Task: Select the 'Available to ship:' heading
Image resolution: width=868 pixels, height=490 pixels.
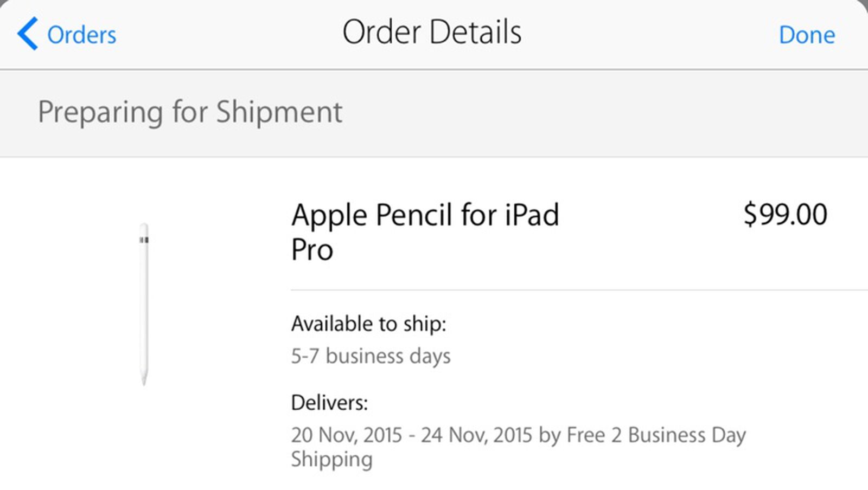Action: [368, 324]
